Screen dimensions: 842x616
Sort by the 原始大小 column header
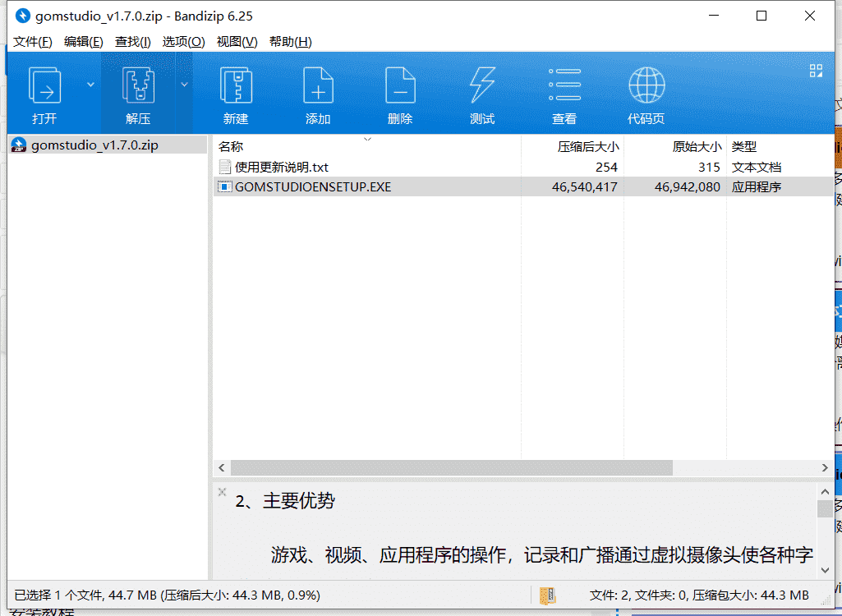[x=675, y=147]
